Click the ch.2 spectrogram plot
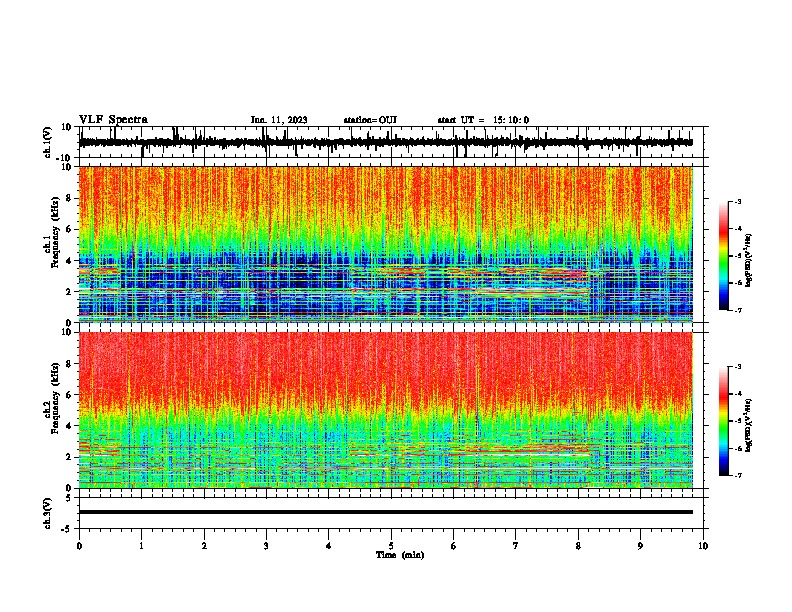This screenshot has width=792, height=612. point(386,410)
